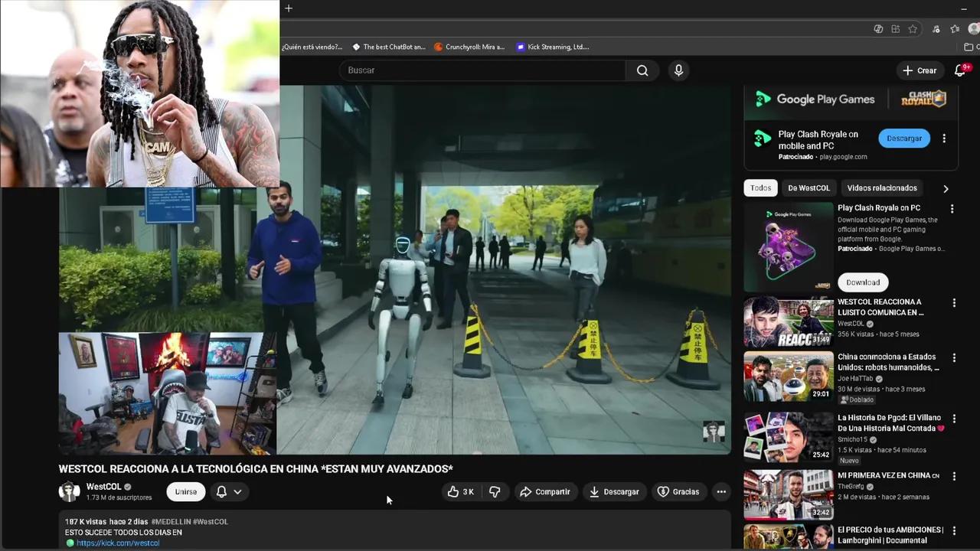980x551 pixels.
Task: Open China conmociona a Estados Unidos thumbnail
Action: click(x=789, y=377)
